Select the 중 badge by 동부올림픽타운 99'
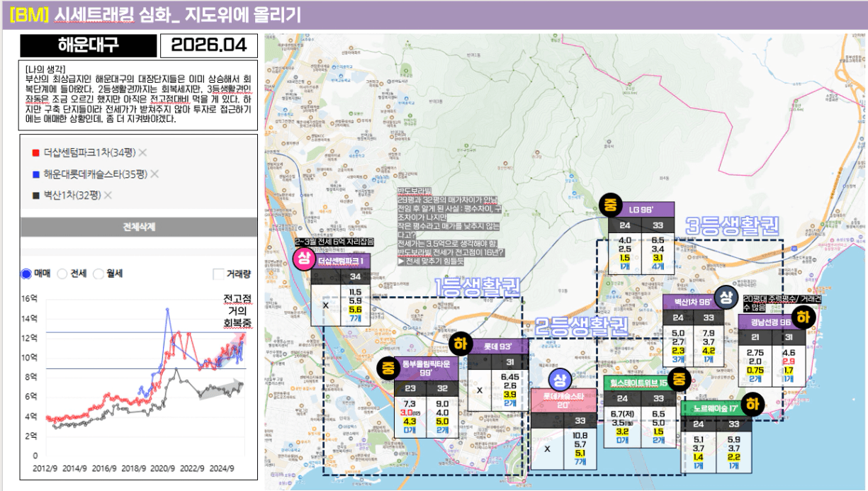 click(x=388, y=367)
